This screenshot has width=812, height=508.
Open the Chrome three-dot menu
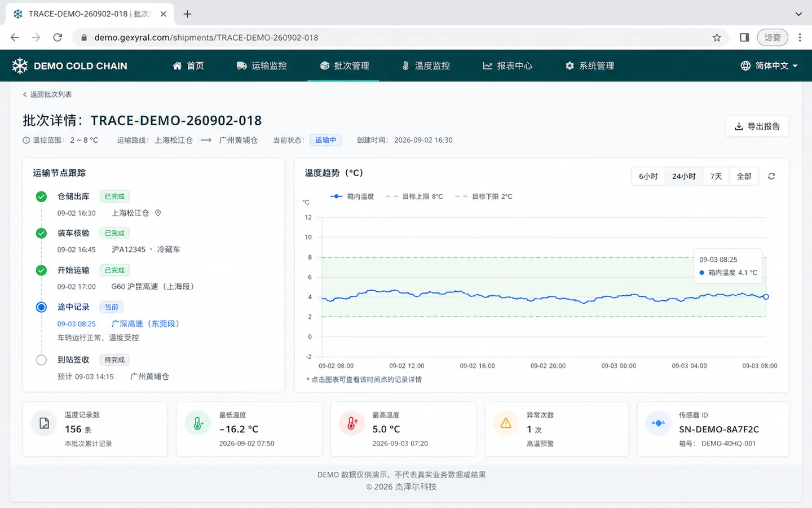(x=800, y=37)
